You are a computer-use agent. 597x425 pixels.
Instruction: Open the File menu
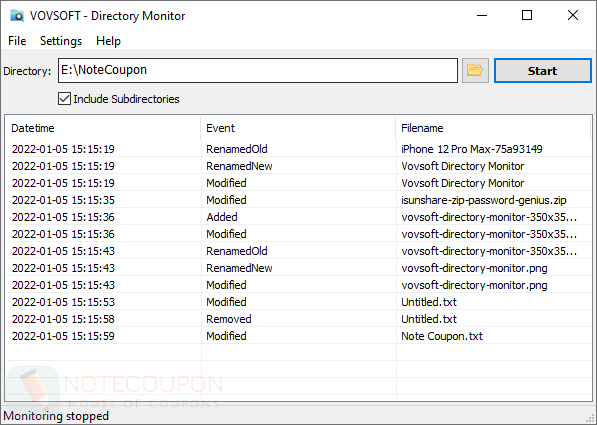coord(17,41)
